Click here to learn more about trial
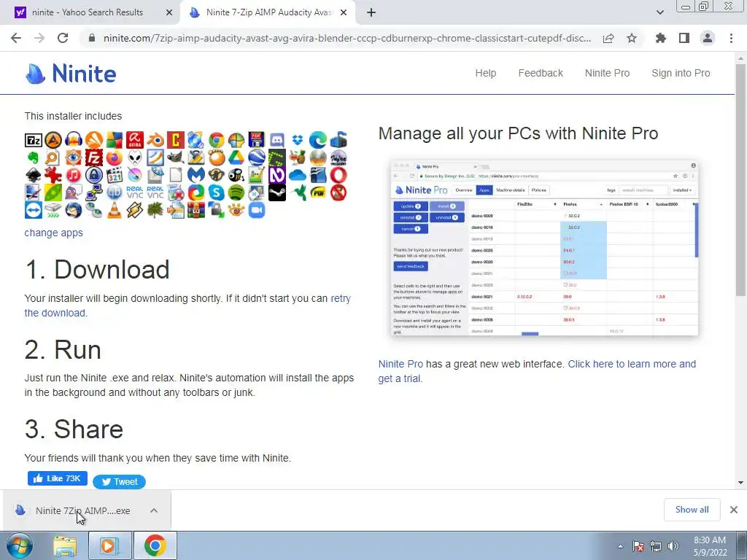 coord(537,371)
